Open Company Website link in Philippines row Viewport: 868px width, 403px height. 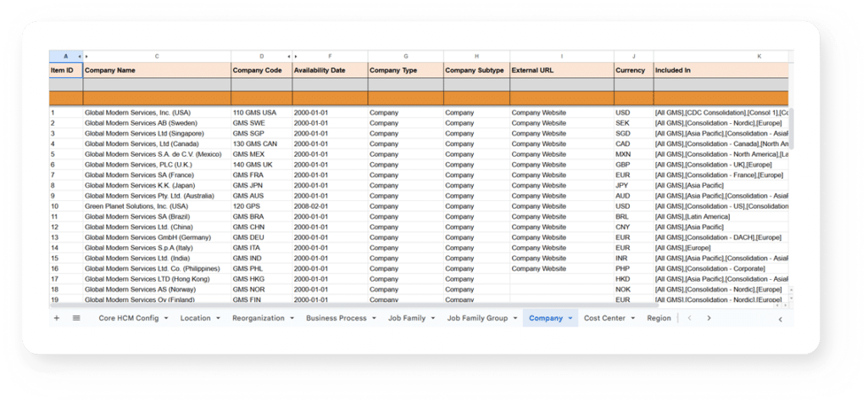[x=538, y=268]
